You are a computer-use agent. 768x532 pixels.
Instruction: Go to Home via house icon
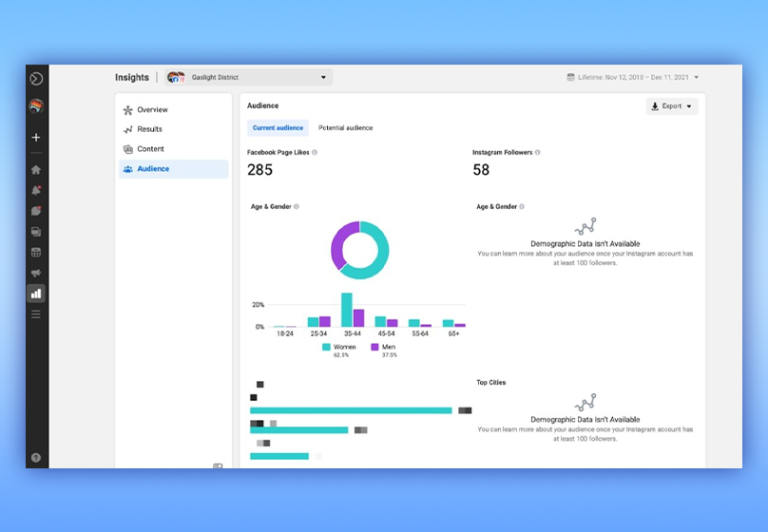point(36,170)
